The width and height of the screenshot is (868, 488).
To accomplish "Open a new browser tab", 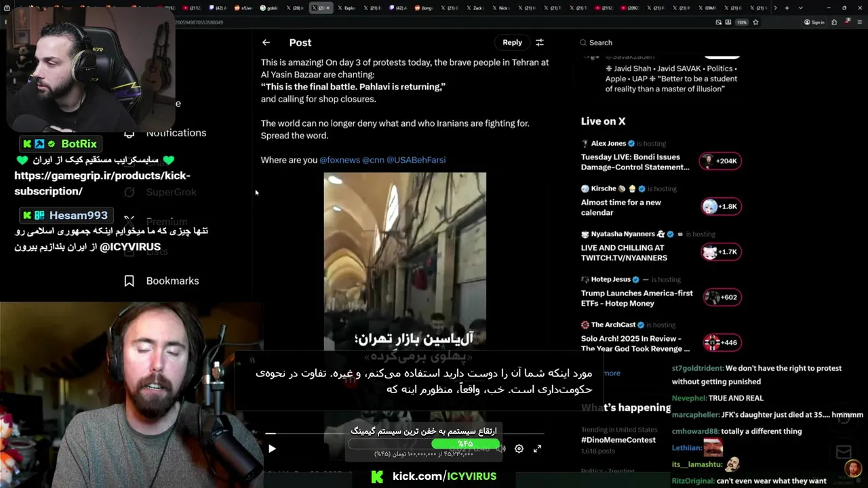I will click(787, 8).
